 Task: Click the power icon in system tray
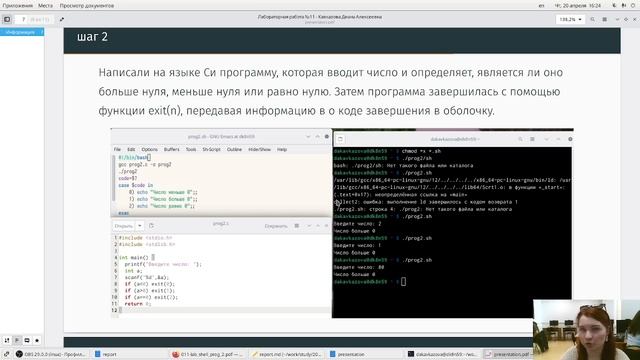633,6
